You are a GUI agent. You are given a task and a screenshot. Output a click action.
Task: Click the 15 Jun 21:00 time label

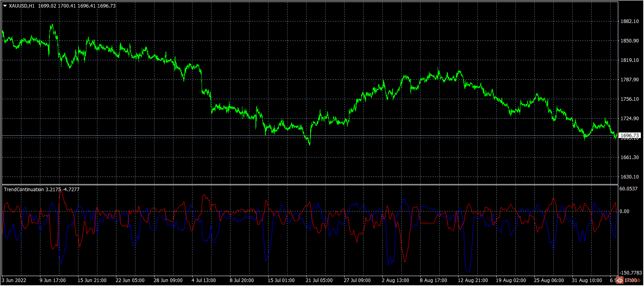tap(92, 280)
